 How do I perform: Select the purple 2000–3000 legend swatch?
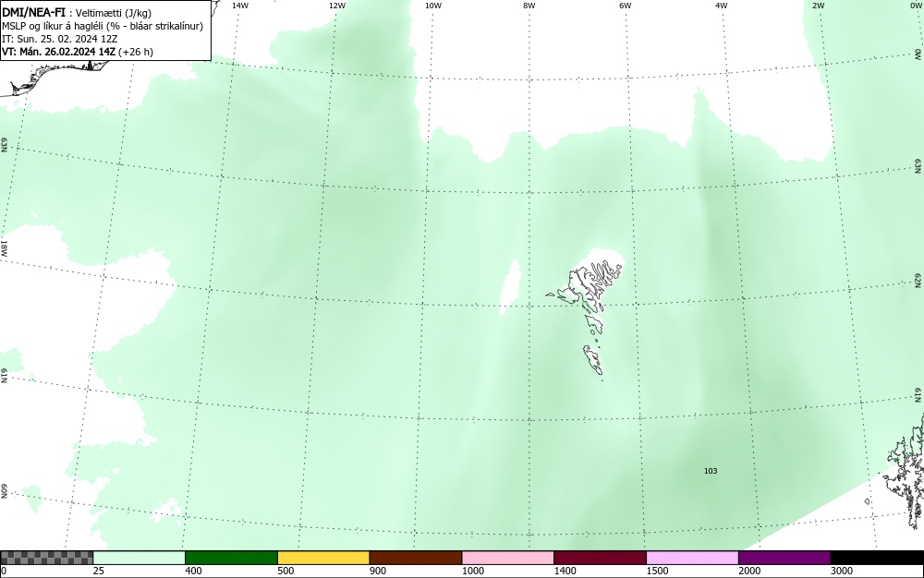[784, 558]
